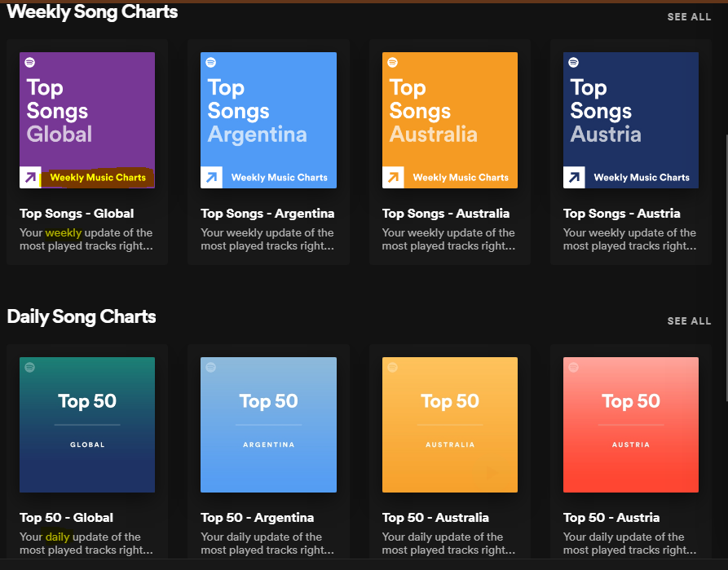Click the description under Top 50 - Global
Viewport: 728px width, 570px height.
pyautogui.click(x=86, y=544)
